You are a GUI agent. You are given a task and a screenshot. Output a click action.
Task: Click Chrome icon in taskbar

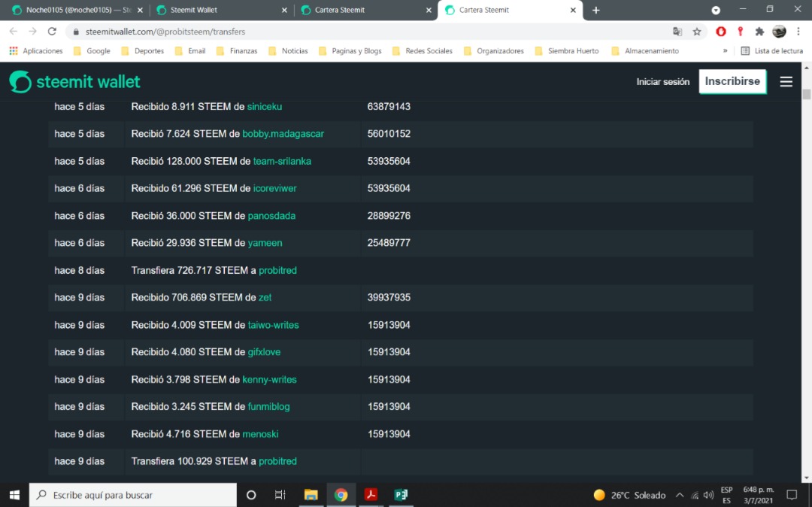(341, 495)
